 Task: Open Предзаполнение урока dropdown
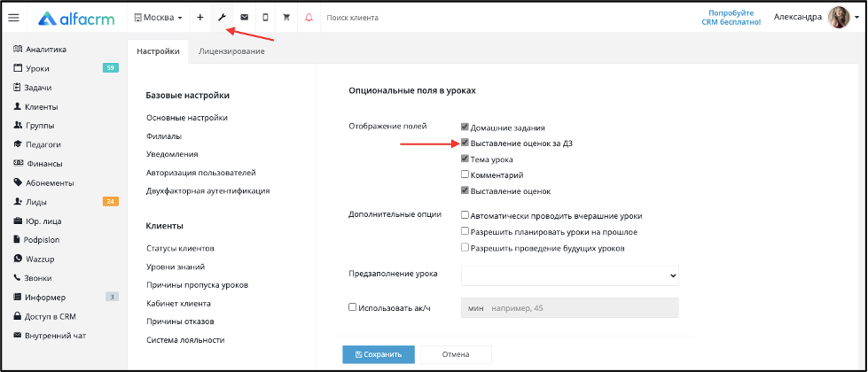pos(569,275)
